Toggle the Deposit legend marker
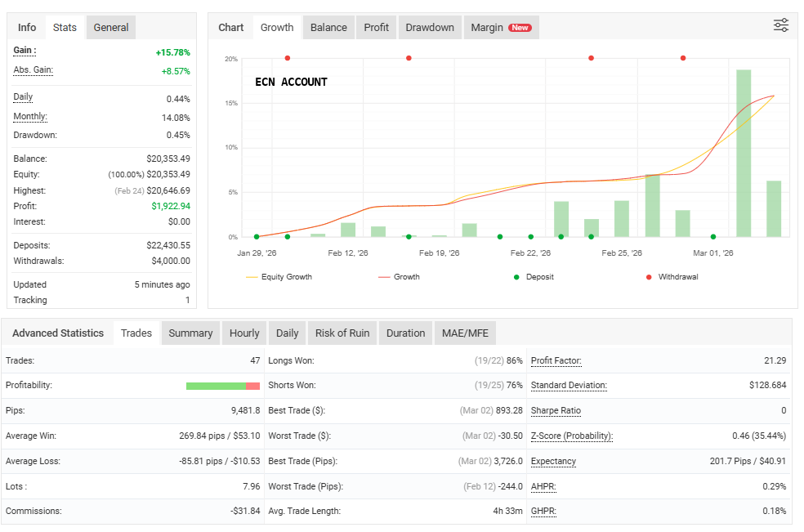 tap(534, 277)
